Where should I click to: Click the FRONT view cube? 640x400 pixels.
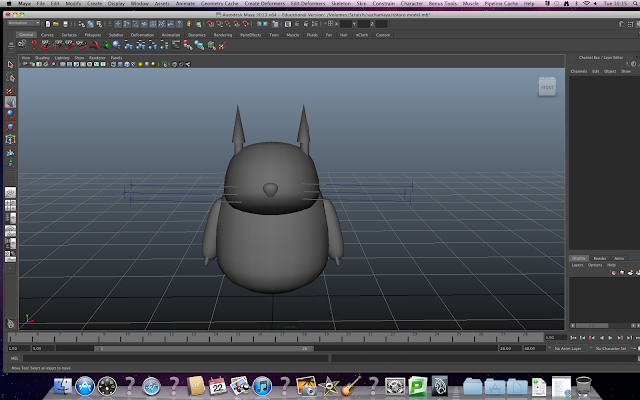coord(547,87)
